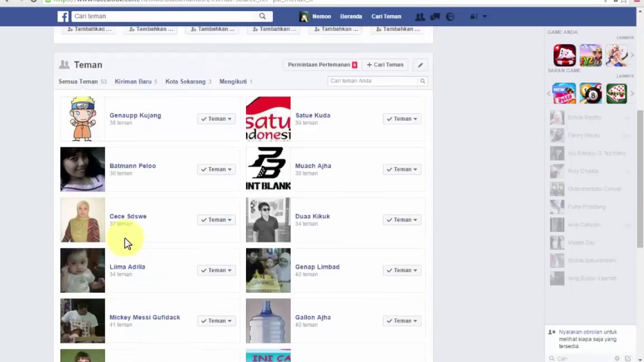
Task: Open the 8 ball pool game icon
Action: tap(591, 94)
